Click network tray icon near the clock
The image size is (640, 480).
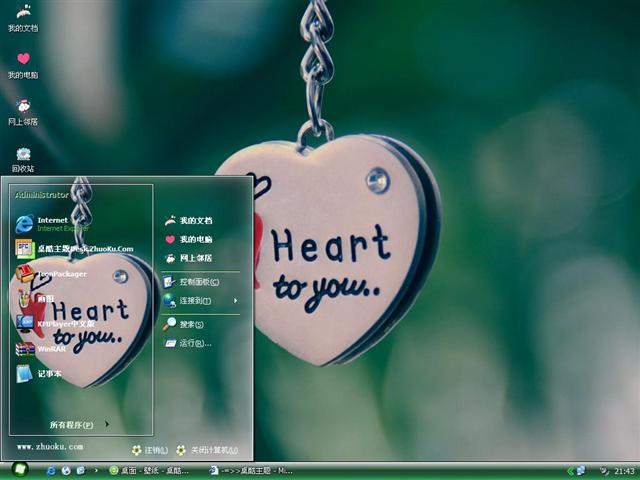[581, 471]
